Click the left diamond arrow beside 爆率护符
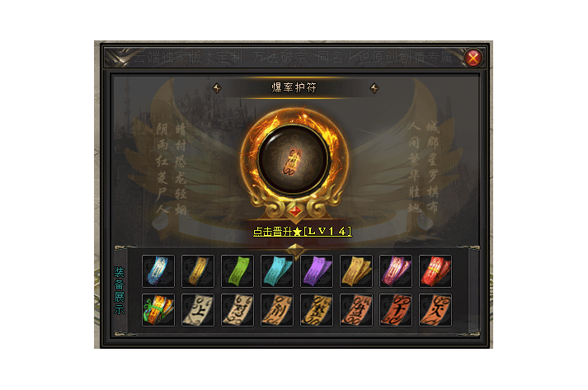 click(x=217, y=88)
